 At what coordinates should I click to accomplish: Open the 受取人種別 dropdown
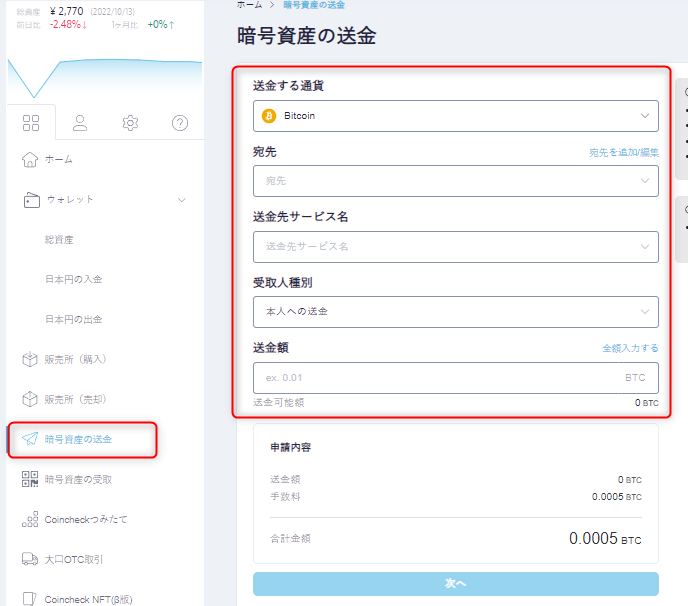click(x=456, y=311)
